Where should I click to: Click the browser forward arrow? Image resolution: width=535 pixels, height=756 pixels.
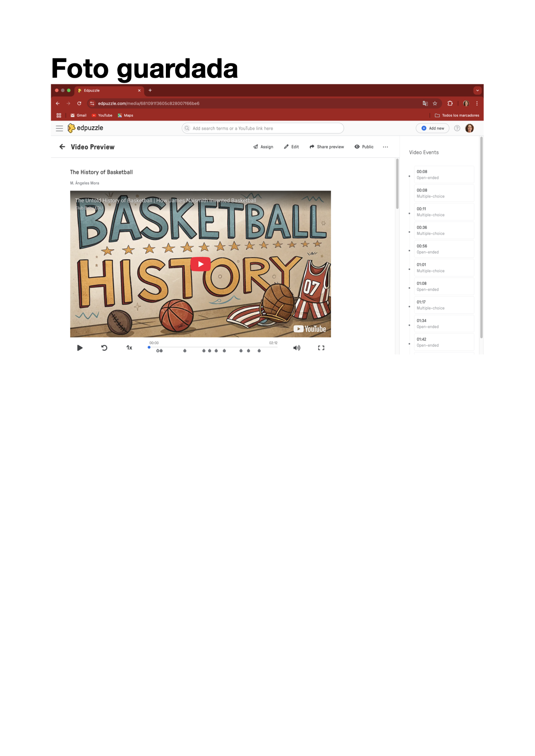[68, 103]
